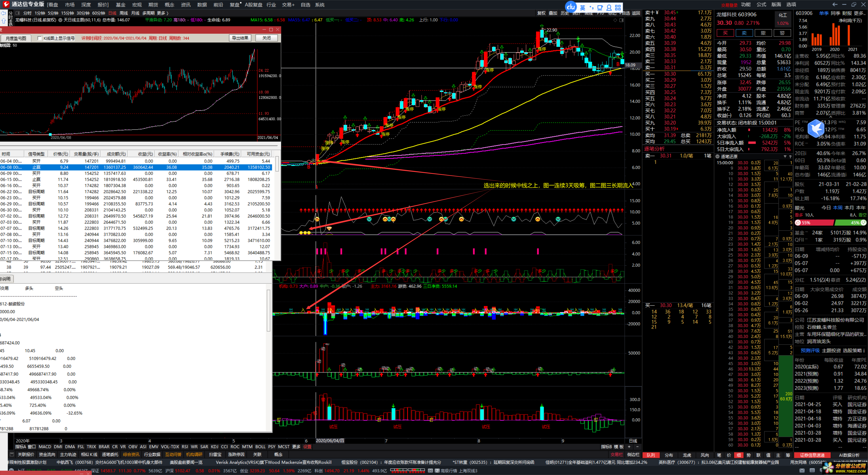Viewport: 868px width, 475px height.
Task: Open the 指标B indicator selector
Action: click(606, 447)
